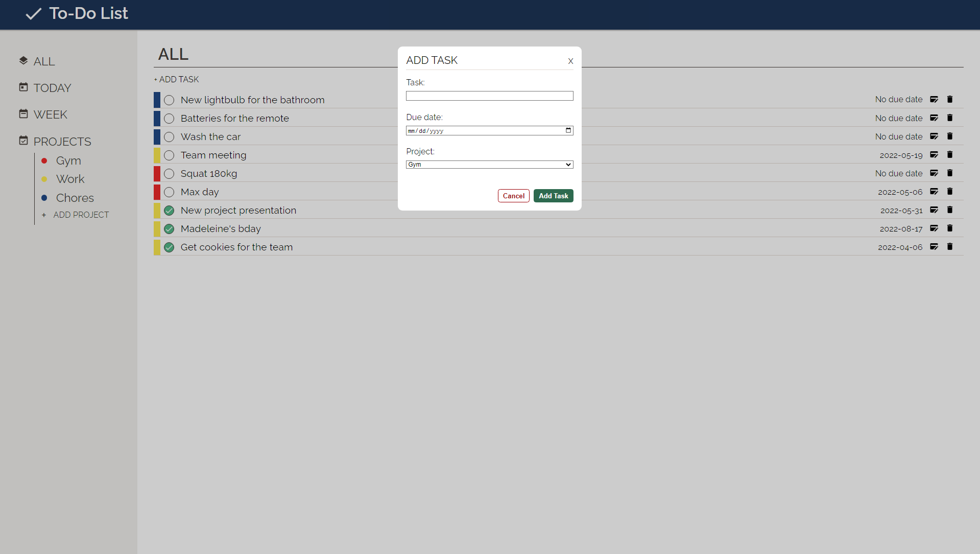Click the '+ ADD TASK' link above the list

[177, 79]
